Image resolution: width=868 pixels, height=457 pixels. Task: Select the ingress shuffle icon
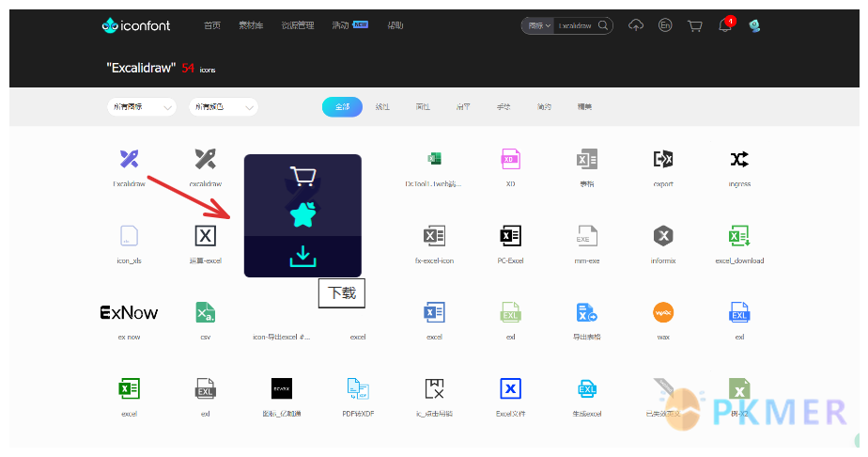[739, 160]
